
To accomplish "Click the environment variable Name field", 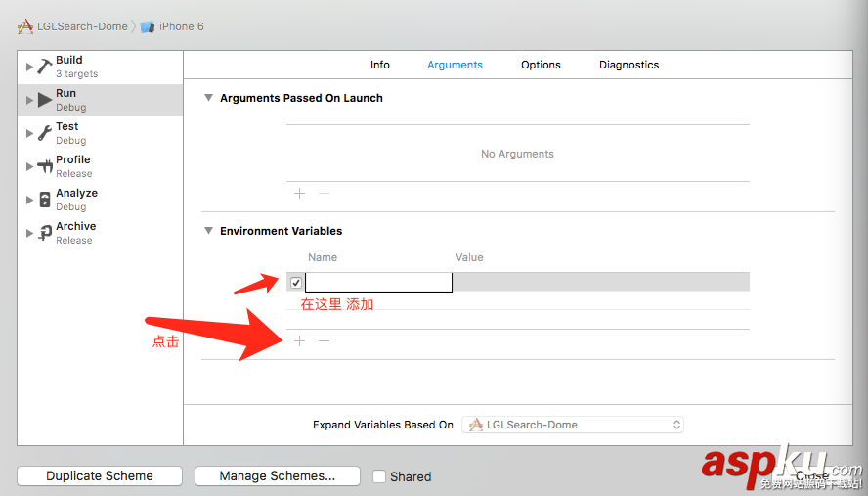I will [x=378, y=282].
